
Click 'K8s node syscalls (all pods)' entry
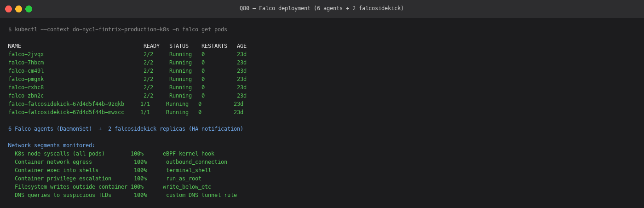pyautogui.click(x=60, y=154)
